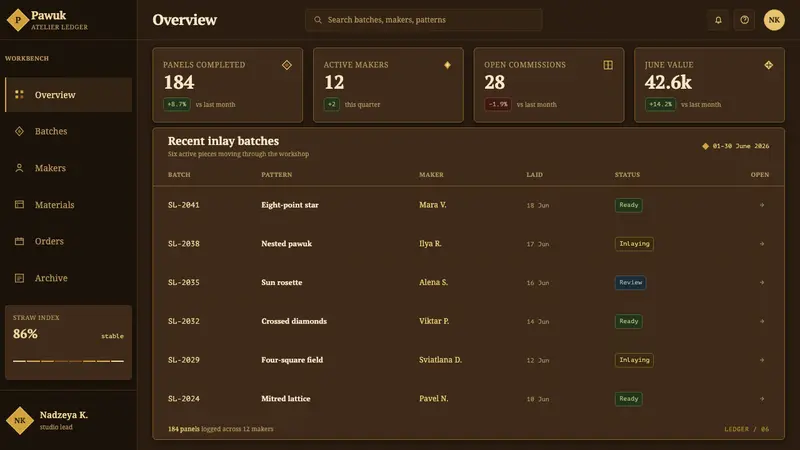Click the Ready badge for SL-2024
This screenshot has width=800, height=450.
click(x=629, y=399)
